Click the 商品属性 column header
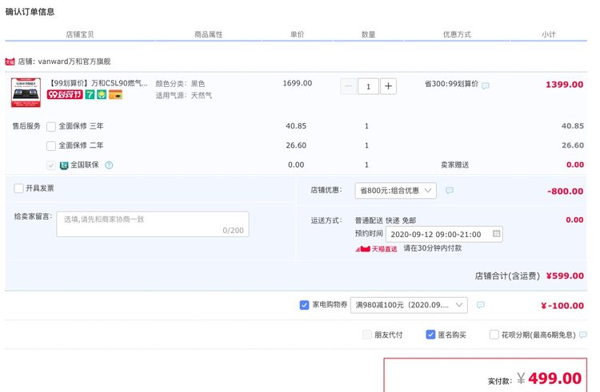The width and height of the screenshot is (600, 392). (x=209, y=34)
